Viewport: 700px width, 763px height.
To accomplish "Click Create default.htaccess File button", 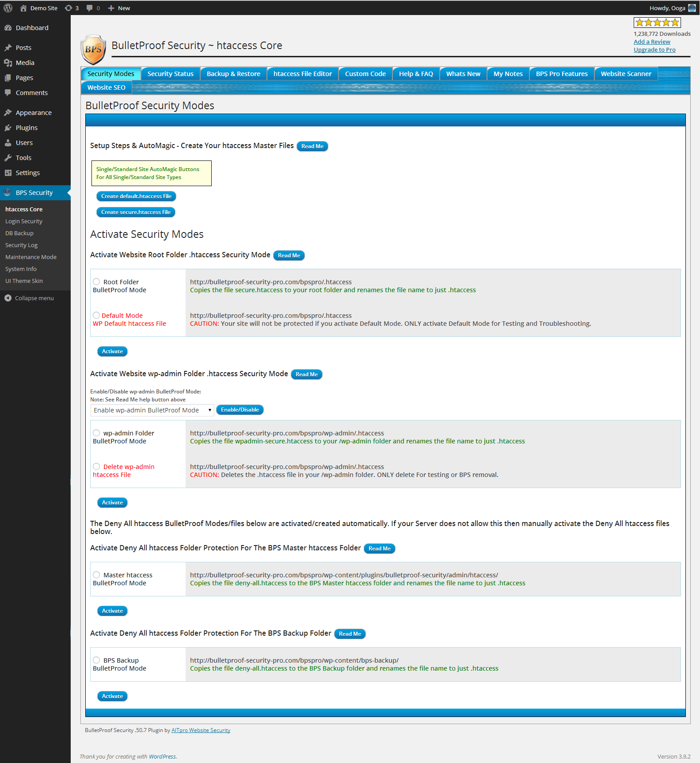I will (x=136, y=196).
